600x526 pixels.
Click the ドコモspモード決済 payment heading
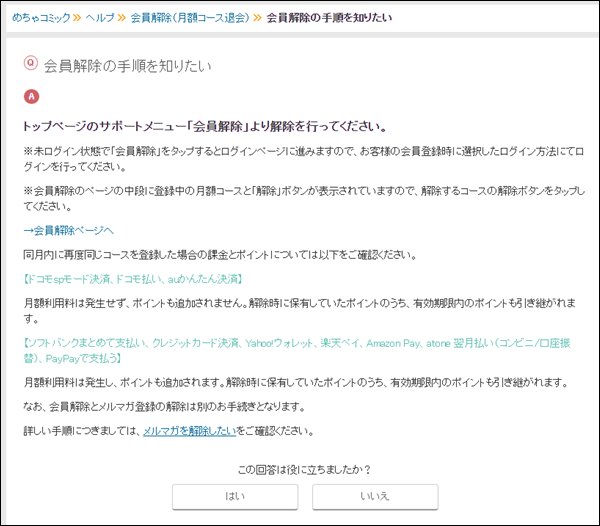(x=133, y=279)
